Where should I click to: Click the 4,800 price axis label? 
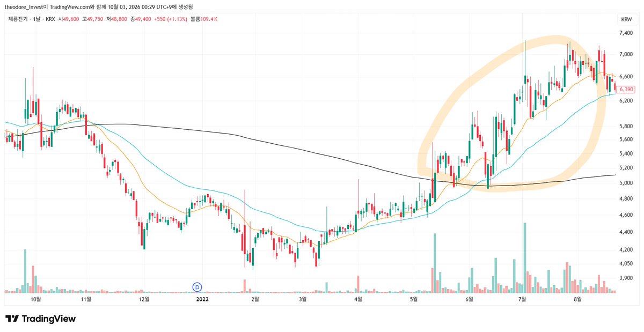tap(627, 199)
